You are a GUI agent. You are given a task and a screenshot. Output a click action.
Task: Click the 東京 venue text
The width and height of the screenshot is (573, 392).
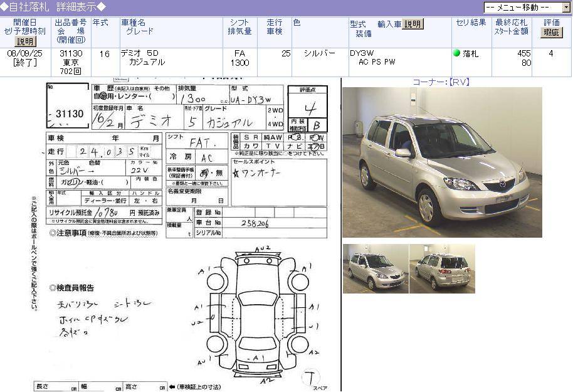(x=71, y=63)
